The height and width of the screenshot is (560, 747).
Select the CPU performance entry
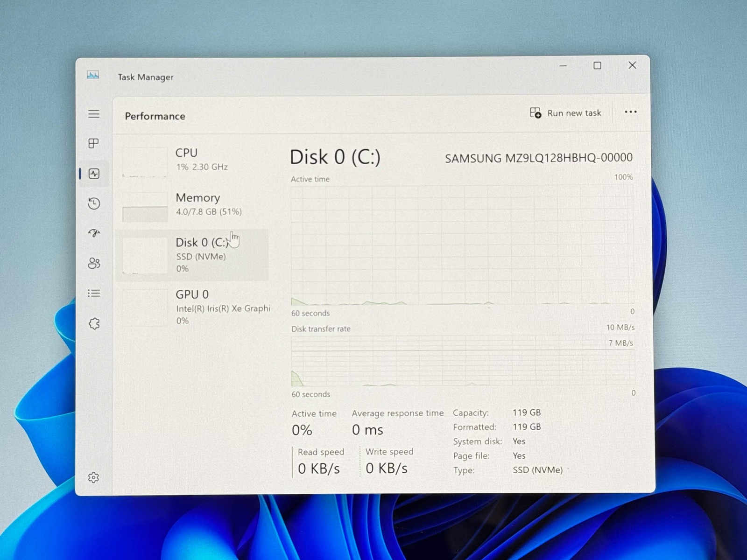(x=192, y=161)
